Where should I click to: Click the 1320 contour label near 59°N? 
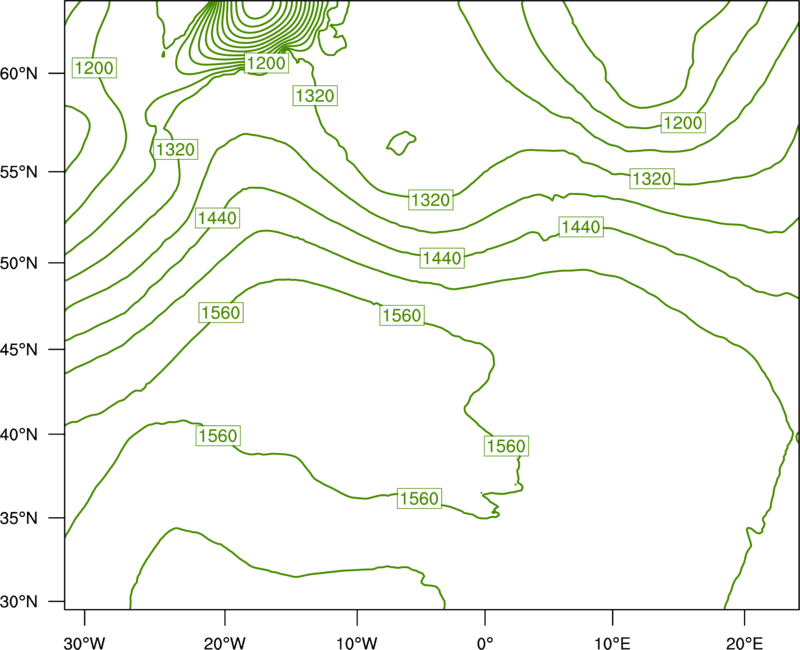click(315, 96)
